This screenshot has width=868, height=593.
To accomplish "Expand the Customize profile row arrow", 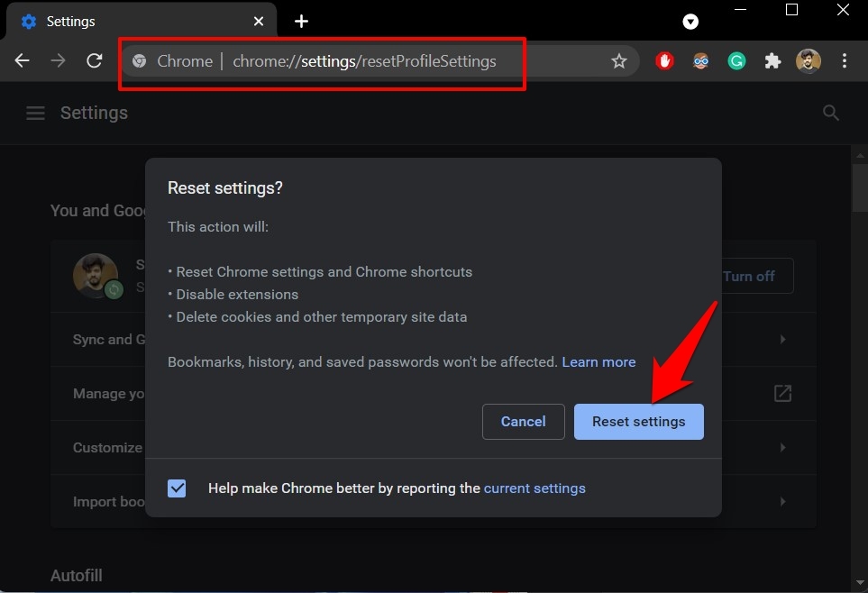I will point(782,448).
